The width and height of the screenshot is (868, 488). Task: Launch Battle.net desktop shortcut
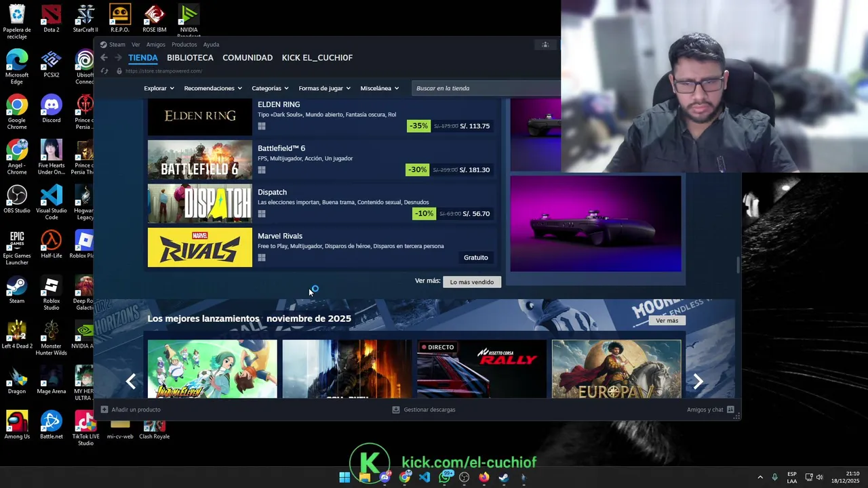coord(51,425)
